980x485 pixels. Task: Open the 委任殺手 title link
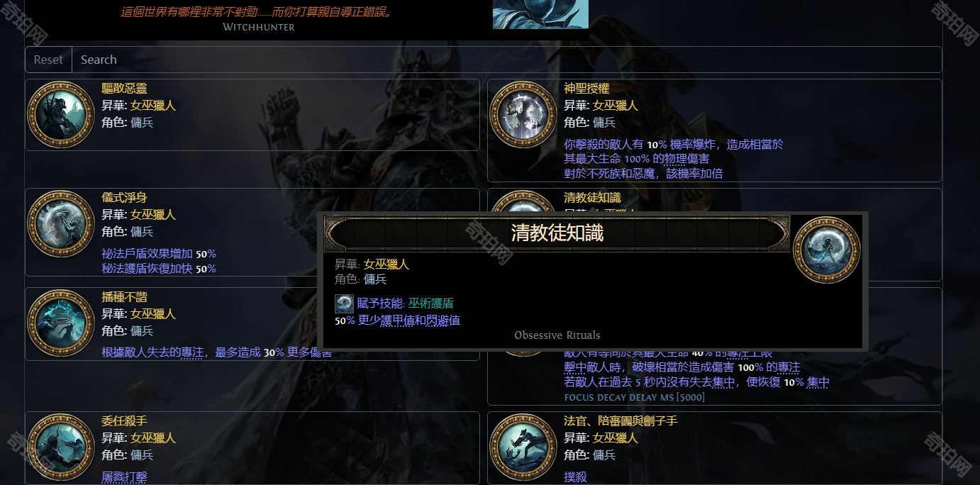124,421
